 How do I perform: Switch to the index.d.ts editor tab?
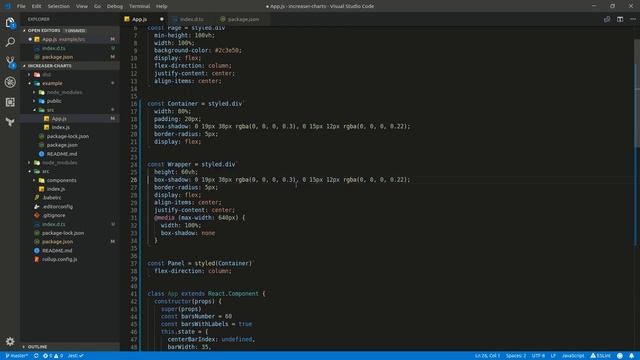pyautogui.click(x=191, y=19)
